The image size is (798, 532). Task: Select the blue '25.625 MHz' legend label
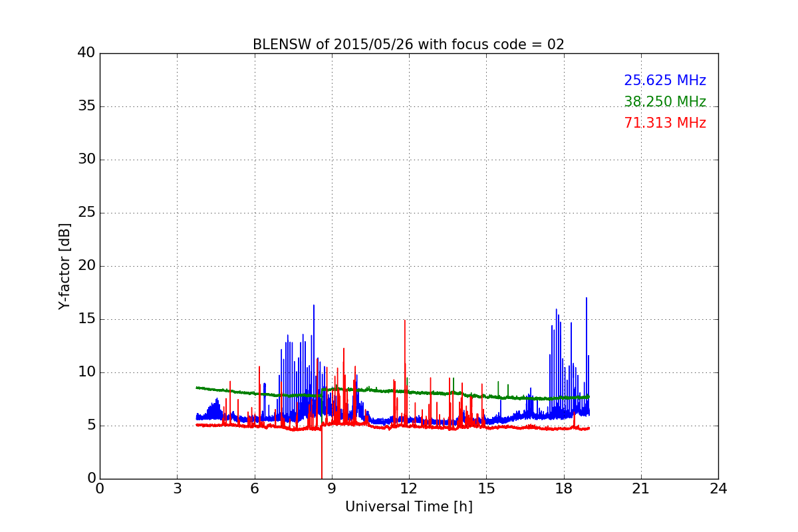pos(665,80)
